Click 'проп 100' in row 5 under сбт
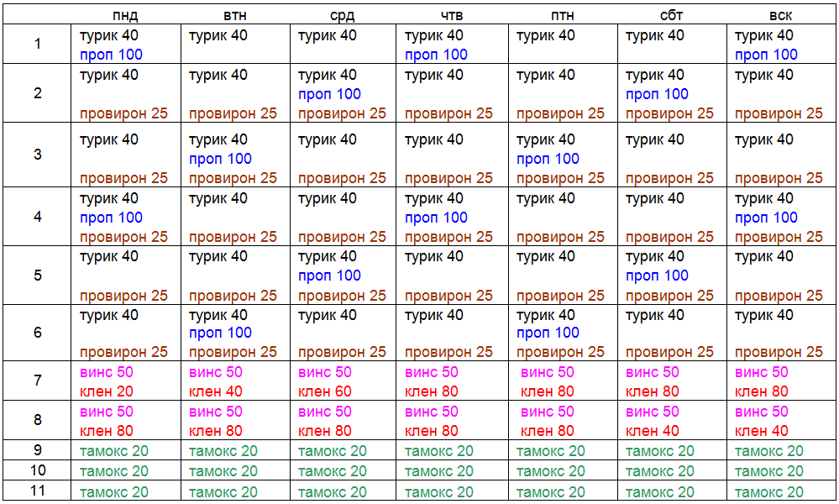 [657, 276]
